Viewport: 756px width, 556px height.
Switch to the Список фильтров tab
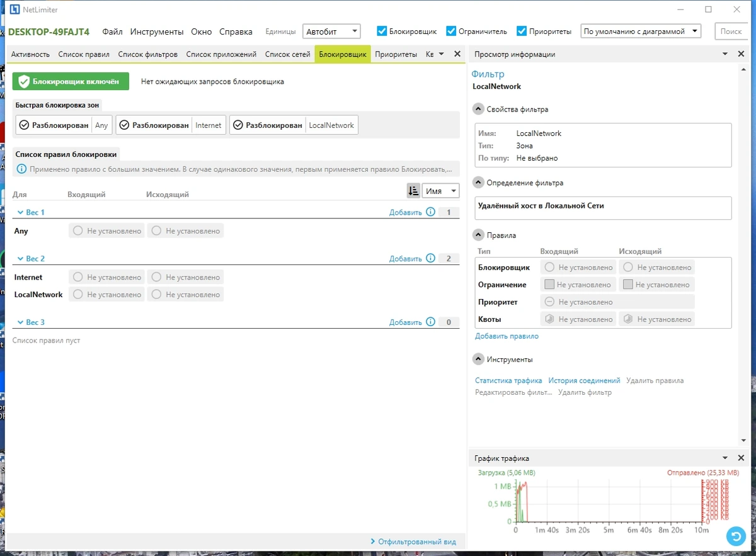pos(148,54)
